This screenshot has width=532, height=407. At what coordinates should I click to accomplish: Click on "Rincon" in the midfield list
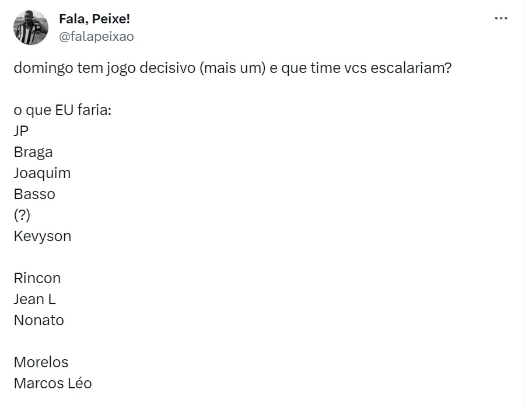pos(37,278)
